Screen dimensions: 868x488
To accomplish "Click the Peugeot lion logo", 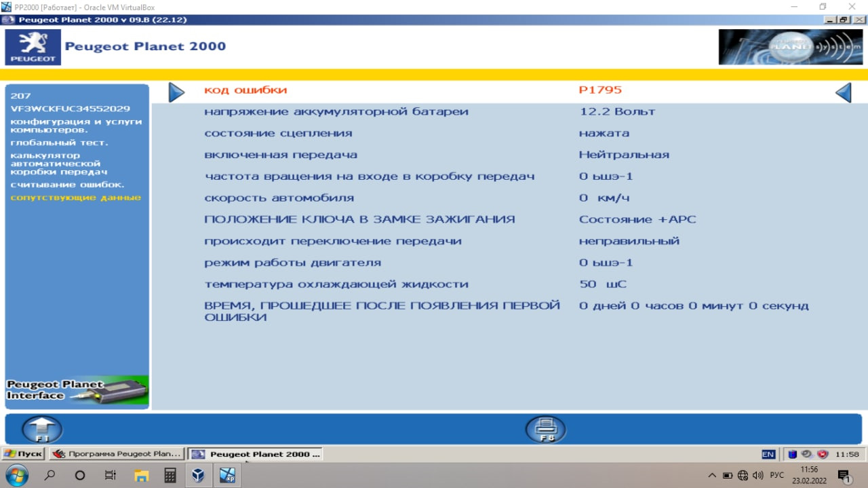I will [x=33, y=48].
